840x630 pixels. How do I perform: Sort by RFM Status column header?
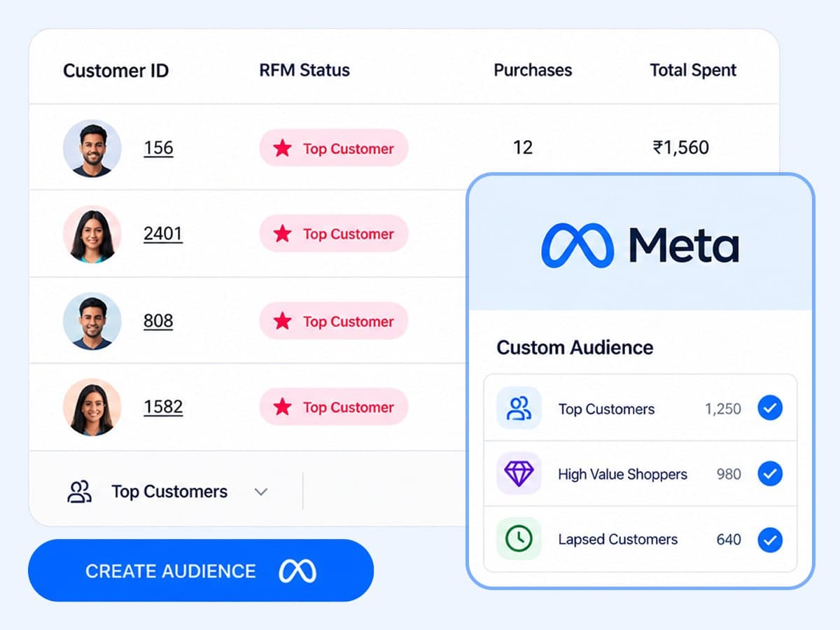coord(304,70)
